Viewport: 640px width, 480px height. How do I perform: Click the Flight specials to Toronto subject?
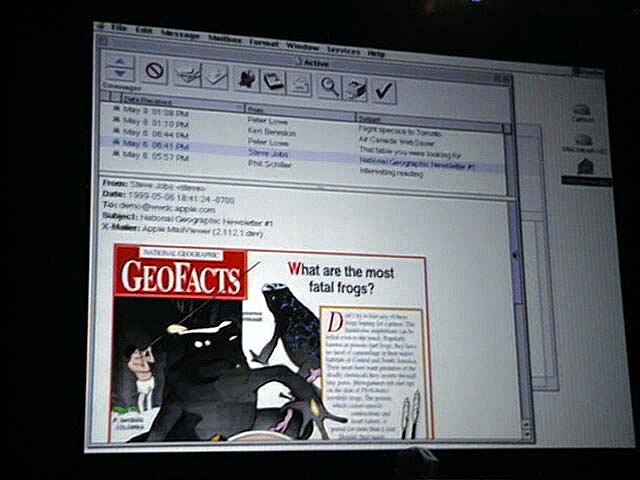coord(400,131)
